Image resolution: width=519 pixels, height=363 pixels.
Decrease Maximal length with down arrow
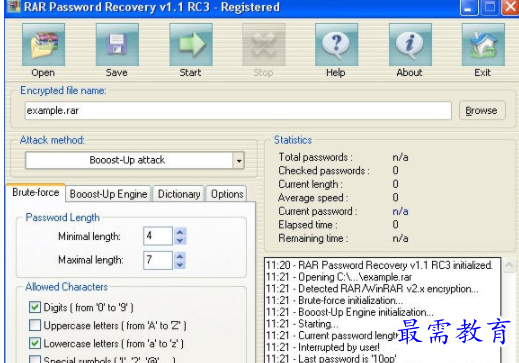coord(180,265)
